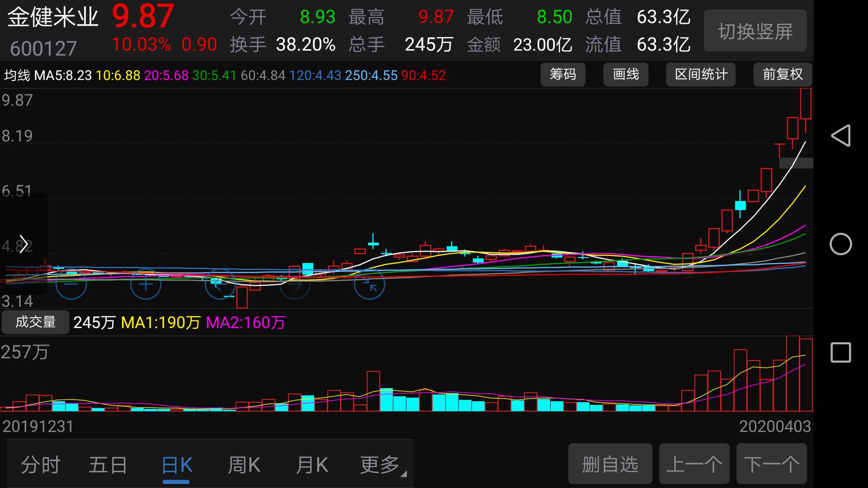
Task: Tap the MA1:190万 volume average label
Action: pos(160,323)
